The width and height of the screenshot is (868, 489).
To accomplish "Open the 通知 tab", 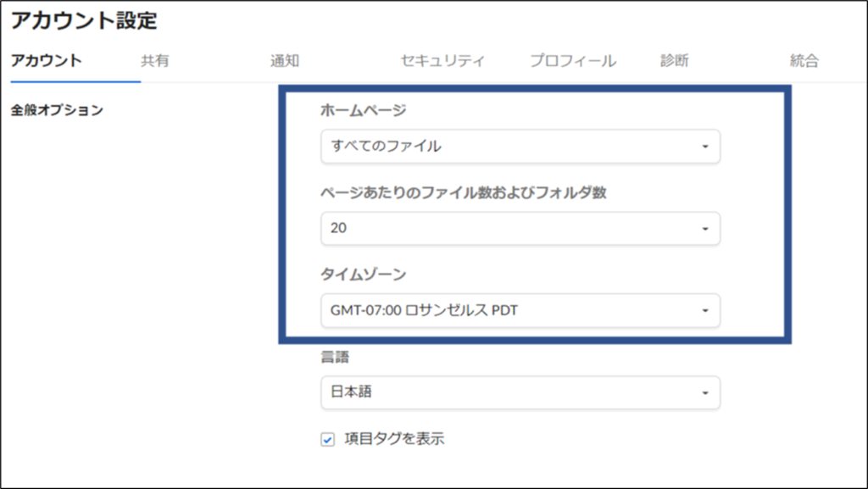I will click(x=285, y=60).
